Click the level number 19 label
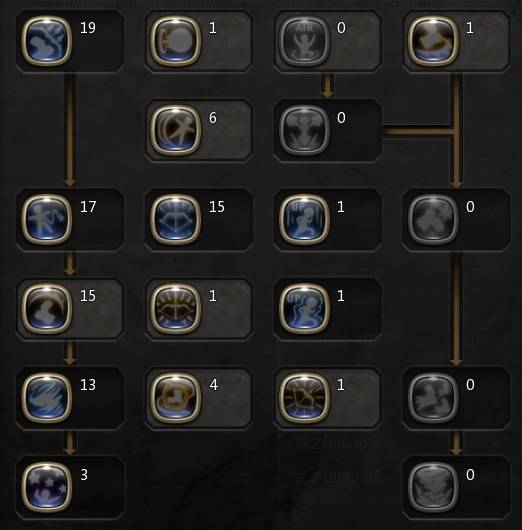 88,28
